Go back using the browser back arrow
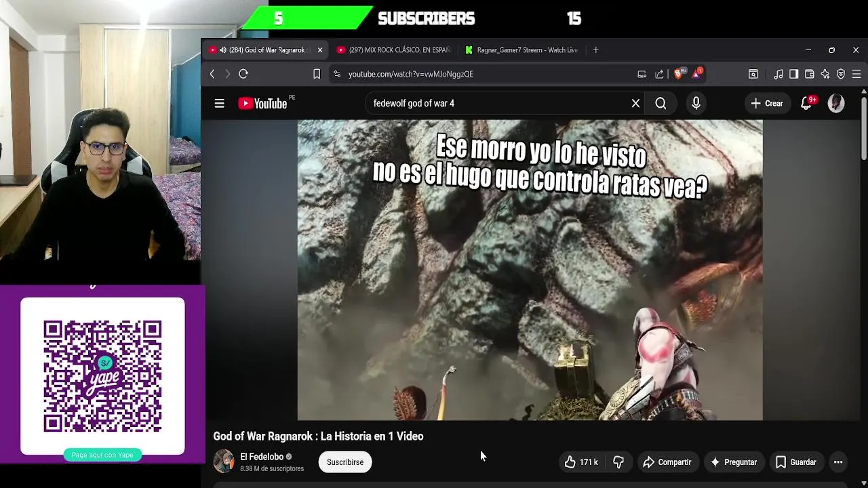 tap(212, 74)
